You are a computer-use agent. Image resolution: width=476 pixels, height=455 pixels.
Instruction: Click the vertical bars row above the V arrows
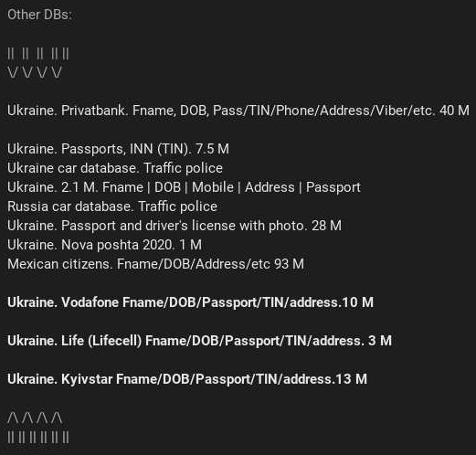[x=38, y=54]
